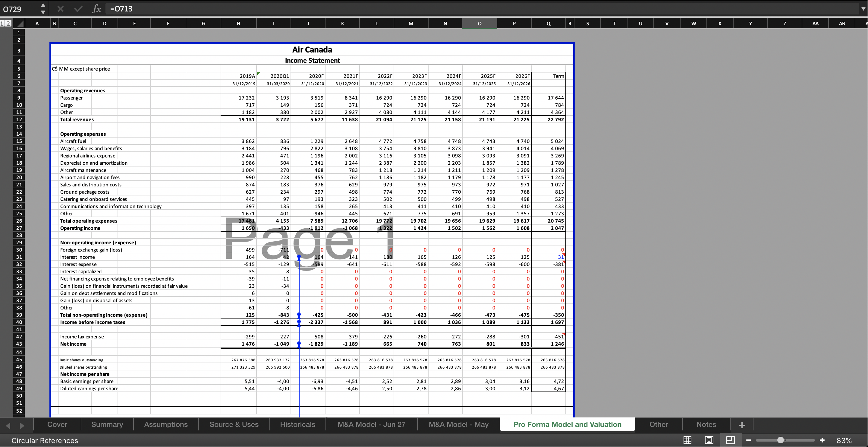The height and width of the screenshot is (447, 868).
Task: Open the Notes sheet tab
Action: [706, 424]
